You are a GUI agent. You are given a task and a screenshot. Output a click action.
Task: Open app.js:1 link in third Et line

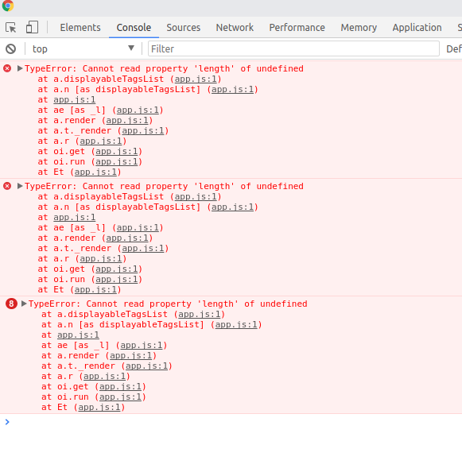tap(99, 407)
